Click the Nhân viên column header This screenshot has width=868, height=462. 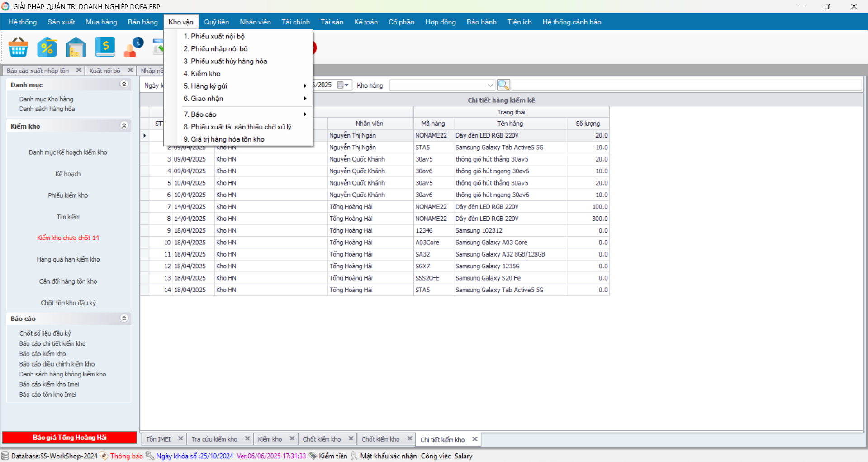(x=370, y=124)
